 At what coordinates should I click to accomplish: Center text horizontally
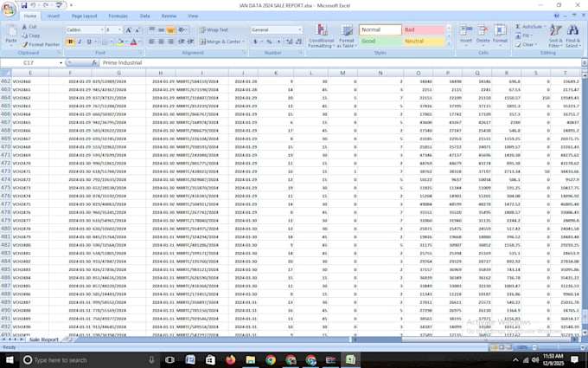tap(161, 42)
